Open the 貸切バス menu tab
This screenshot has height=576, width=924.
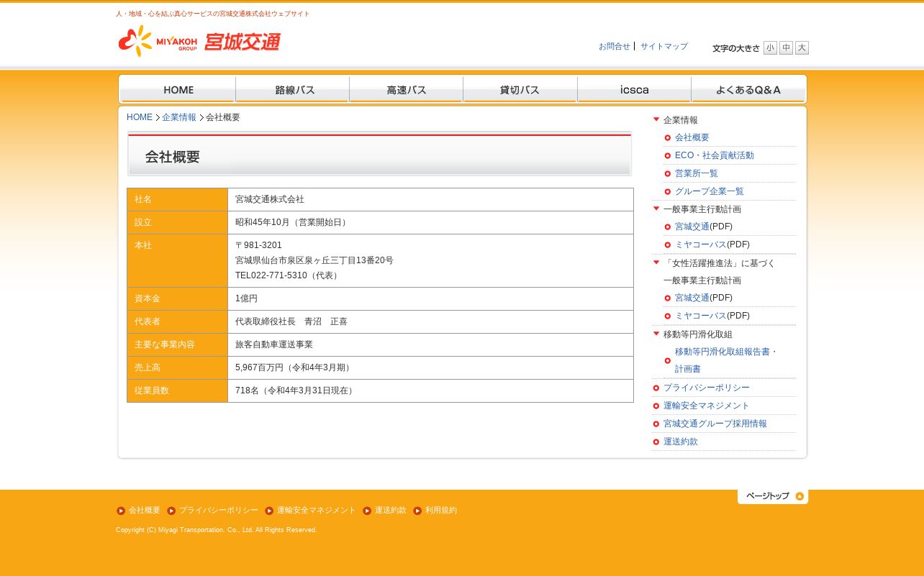520,89
